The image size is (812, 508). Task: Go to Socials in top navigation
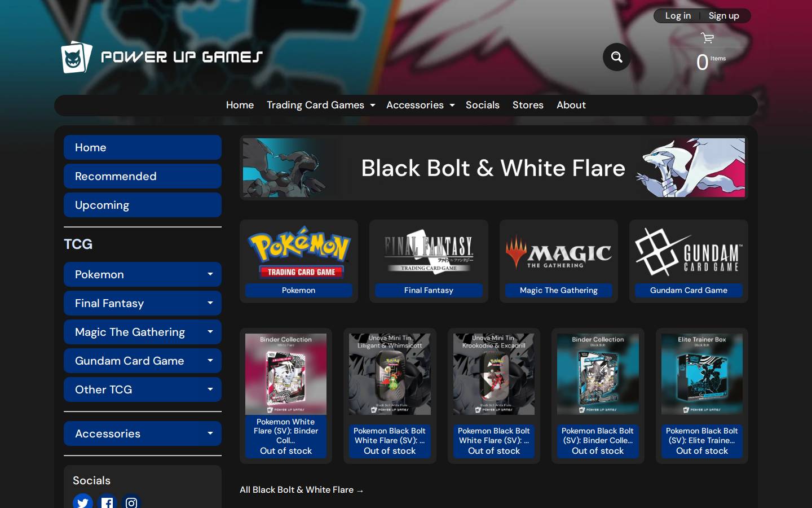pyautogui.click(x=483, y=105)
